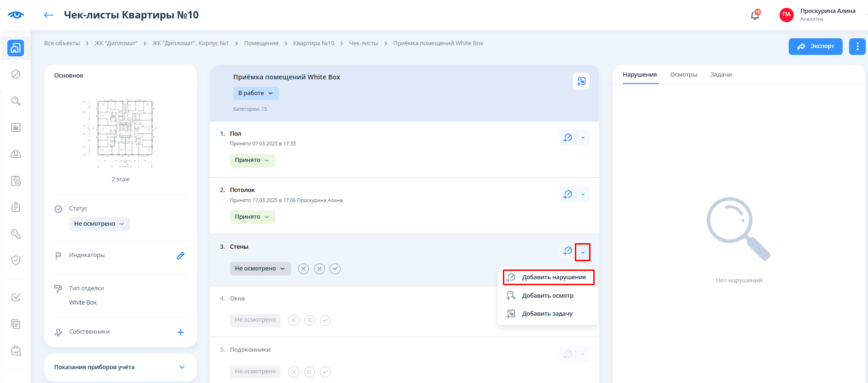Viewport: 868px width, 383px height.
Task: Mark Стены as accepted with the checkmark
Action: pos(335,269)
